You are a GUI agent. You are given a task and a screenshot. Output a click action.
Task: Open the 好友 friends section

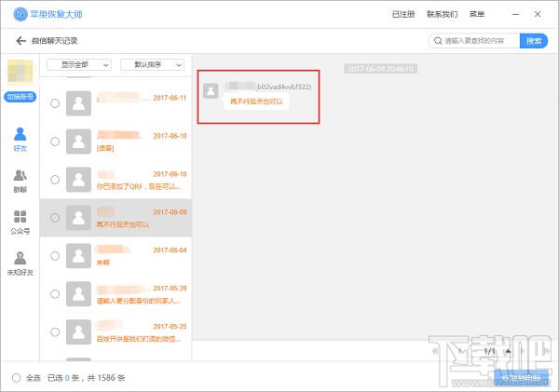click(20, 140)
